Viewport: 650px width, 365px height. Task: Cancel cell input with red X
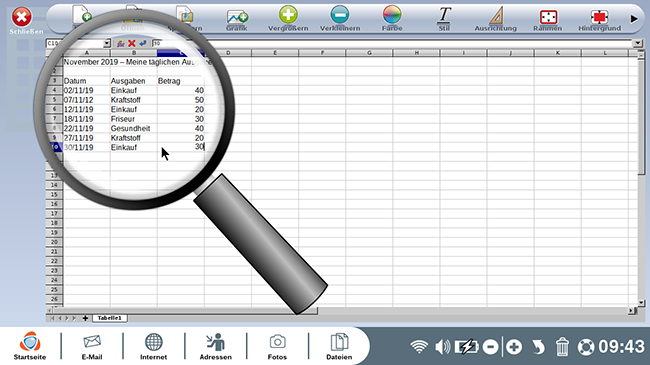[132, 43]
